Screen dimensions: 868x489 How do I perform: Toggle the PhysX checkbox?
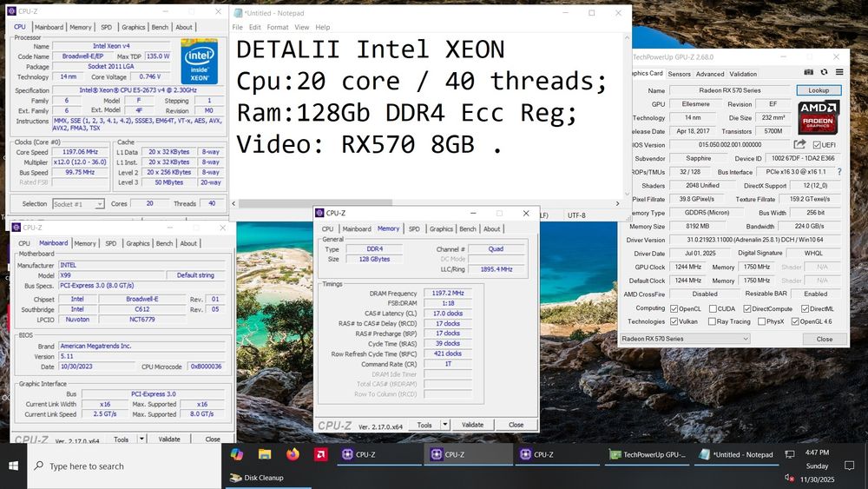pyautogui.click(x=761, y=321)
